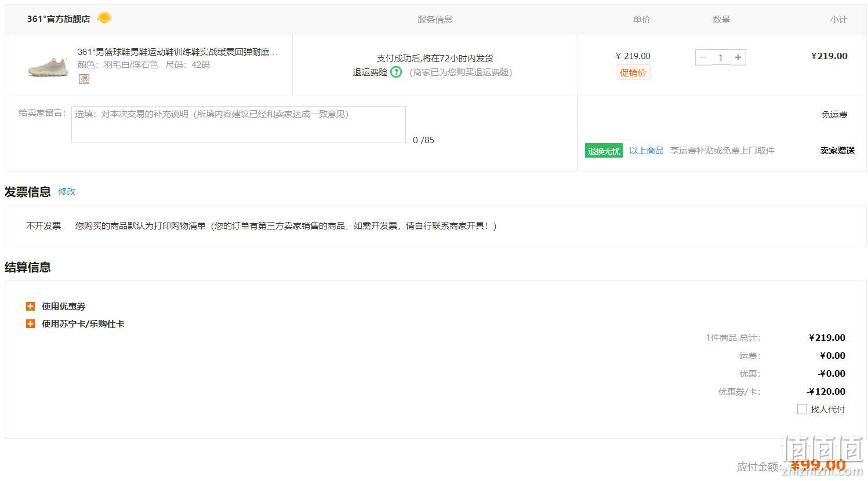Click the 361°官方旗舰店 store name

[x=59, y=19]
